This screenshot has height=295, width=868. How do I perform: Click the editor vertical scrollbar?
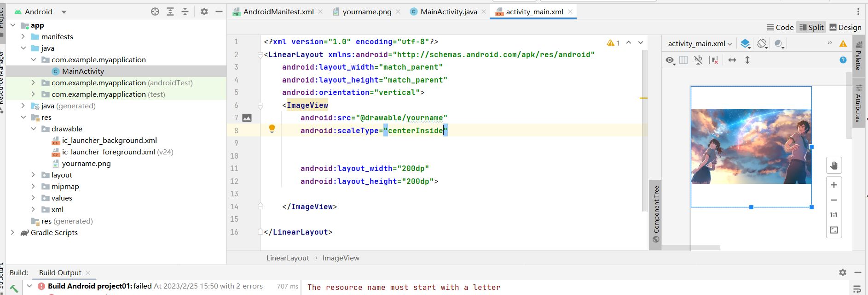644,130
